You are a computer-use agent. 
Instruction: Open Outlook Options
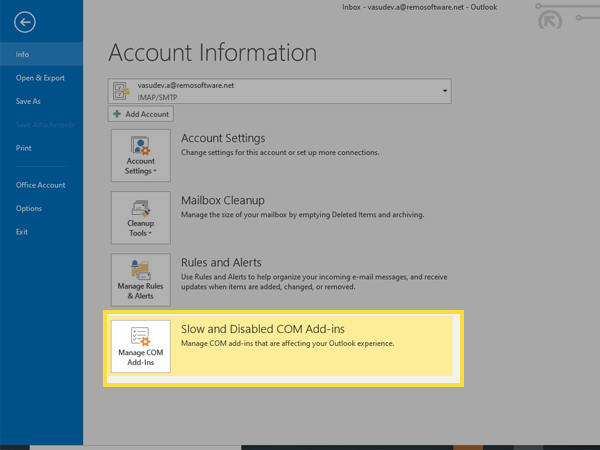click(x=29, y=208)
